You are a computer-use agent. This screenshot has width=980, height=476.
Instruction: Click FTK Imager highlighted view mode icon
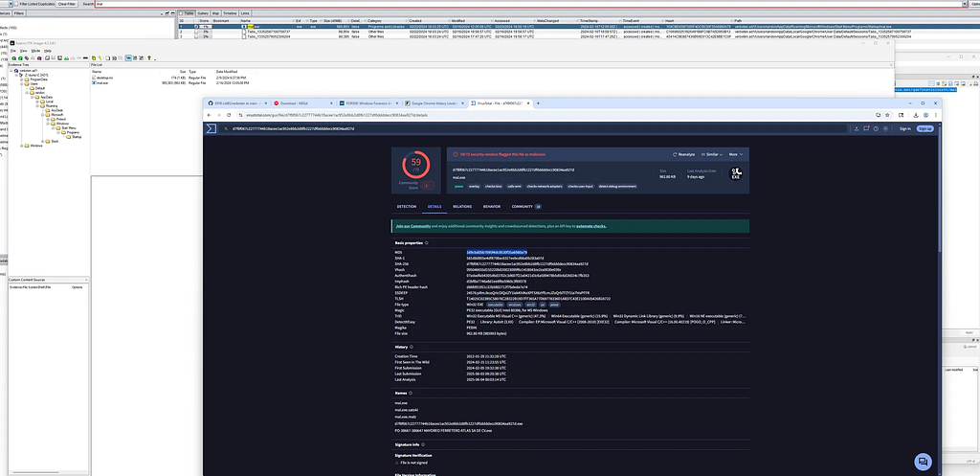click(x=129, y=58)
